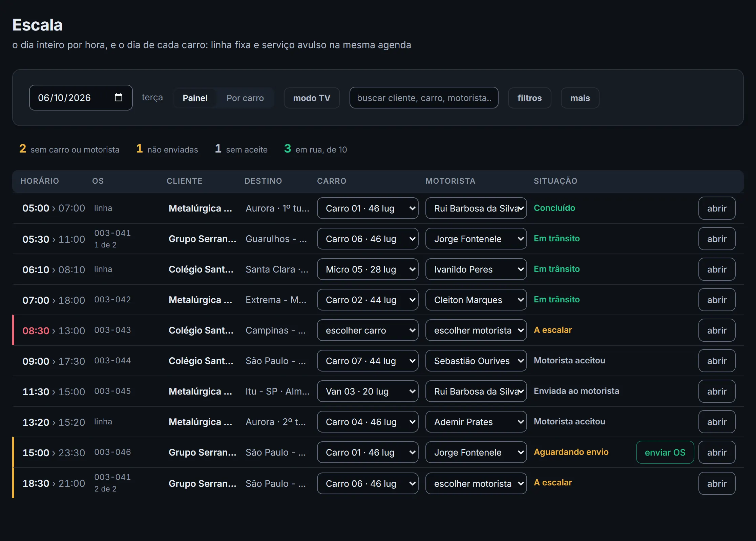Click the HORÁRIO column header
The height and width of the screenshot is (541, 756).
pos(40,181)
